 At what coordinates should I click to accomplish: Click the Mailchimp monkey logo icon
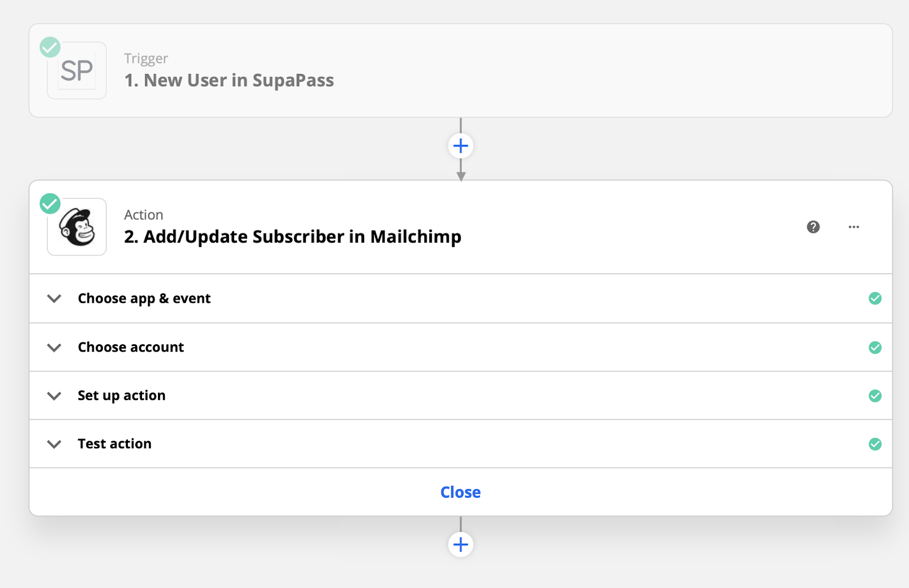point(77,227)
